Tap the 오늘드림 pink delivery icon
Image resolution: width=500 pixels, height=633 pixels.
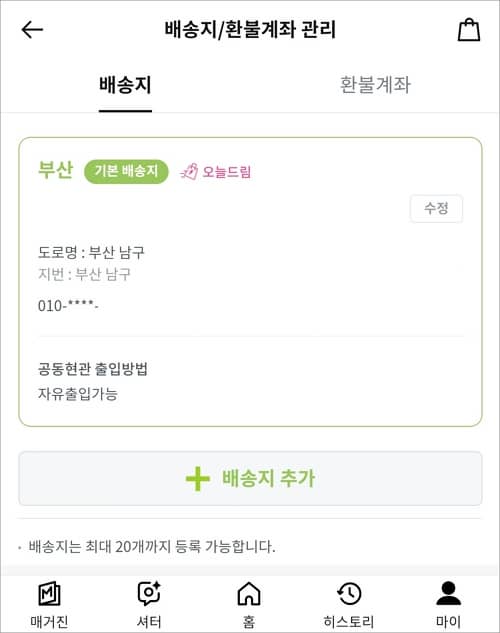click(189, 172)
